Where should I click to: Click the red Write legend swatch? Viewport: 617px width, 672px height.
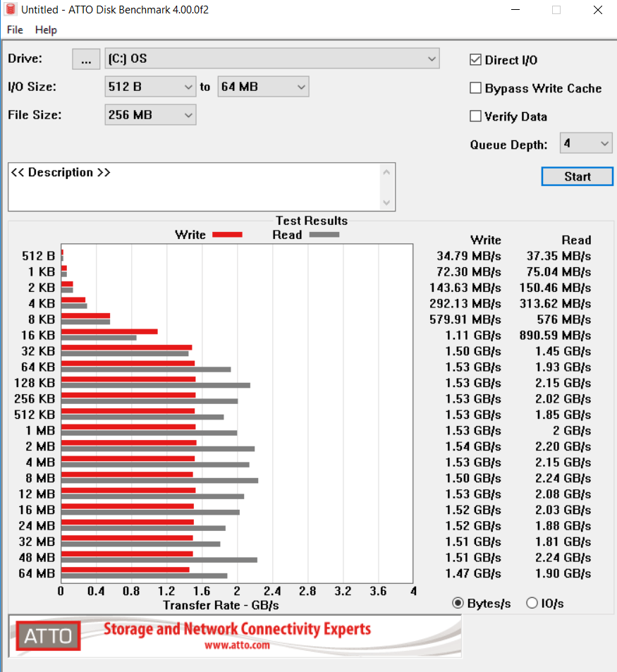coord(227,235)
